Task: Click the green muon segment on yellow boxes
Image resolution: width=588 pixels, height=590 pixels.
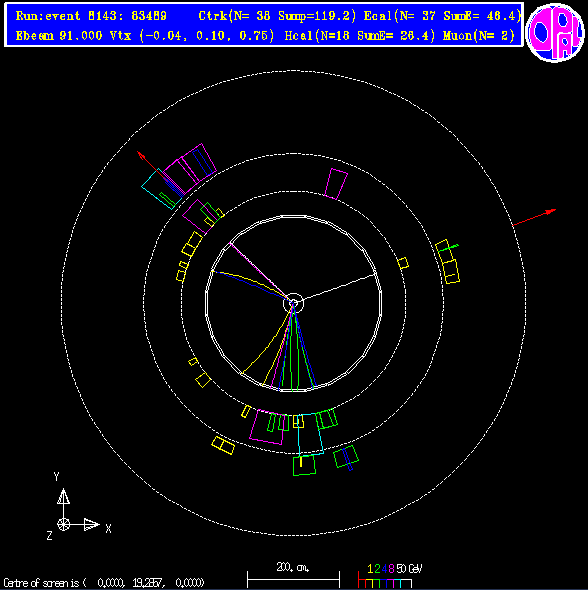Action: tap(448, 248)
